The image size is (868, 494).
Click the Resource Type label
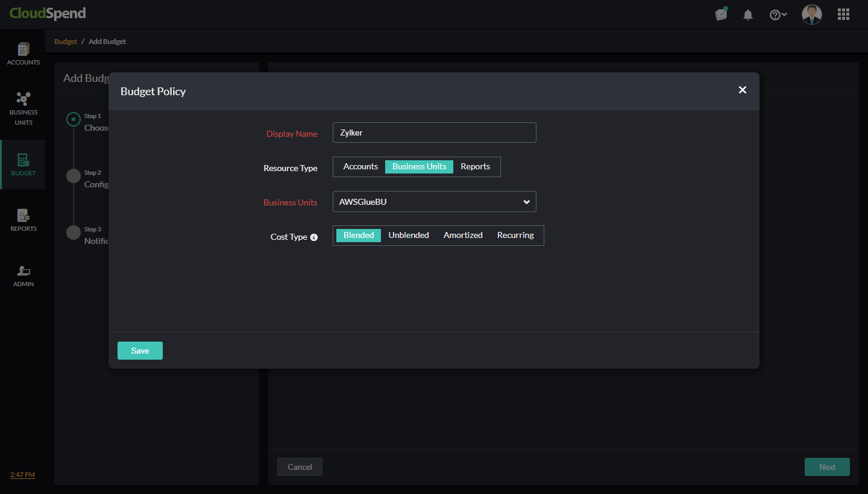291,168
